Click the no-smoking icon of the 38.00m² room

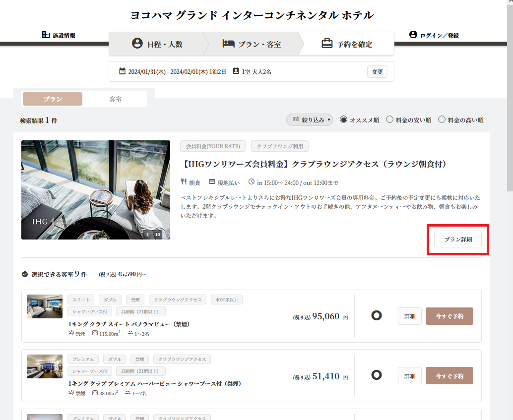[71, 393]
